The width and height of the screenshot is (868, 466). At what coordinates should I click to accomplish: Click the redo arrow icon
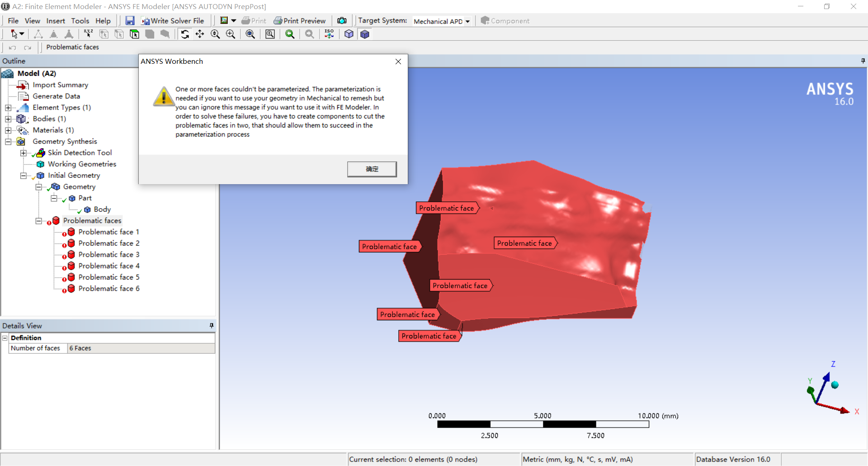pos(28,48)
